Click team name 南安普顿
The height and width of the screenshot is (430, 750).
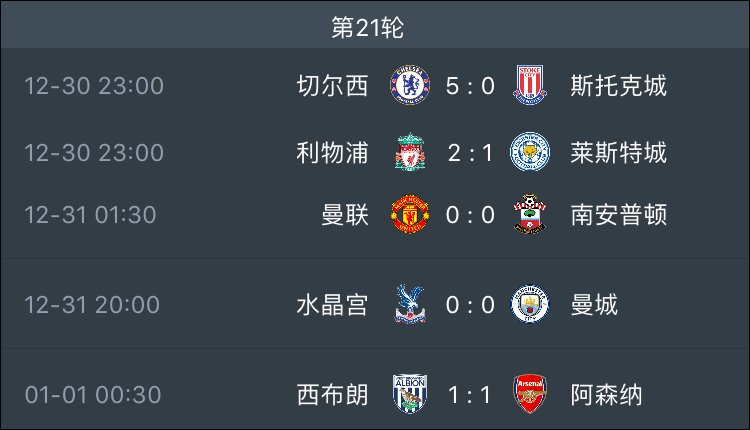pos(618,215)
